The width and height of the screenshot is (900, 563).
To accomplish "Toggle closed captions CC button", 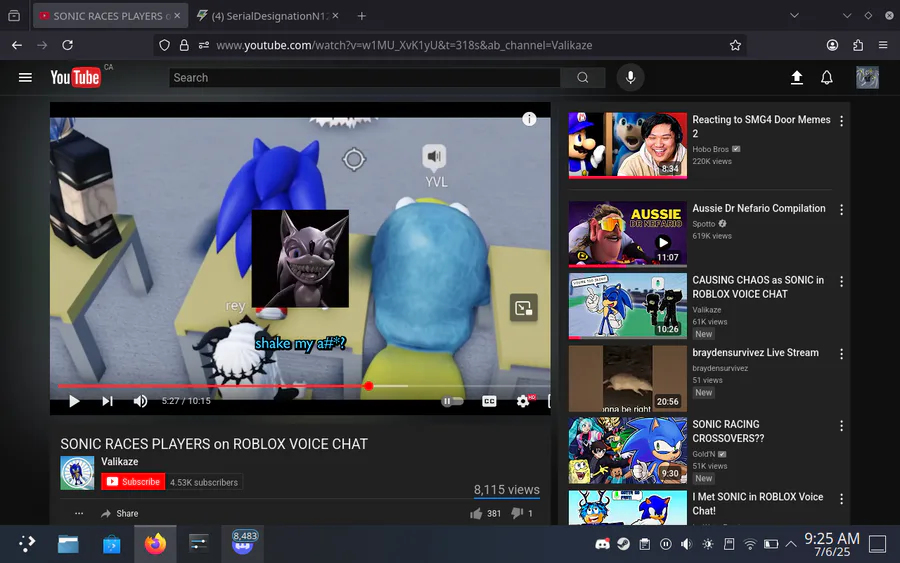I will pos(489,401).
